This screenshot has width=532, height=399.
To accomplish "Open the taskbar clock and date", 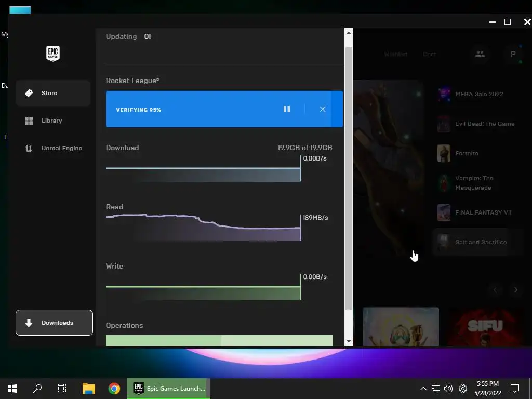I will [x=487, y=389].
